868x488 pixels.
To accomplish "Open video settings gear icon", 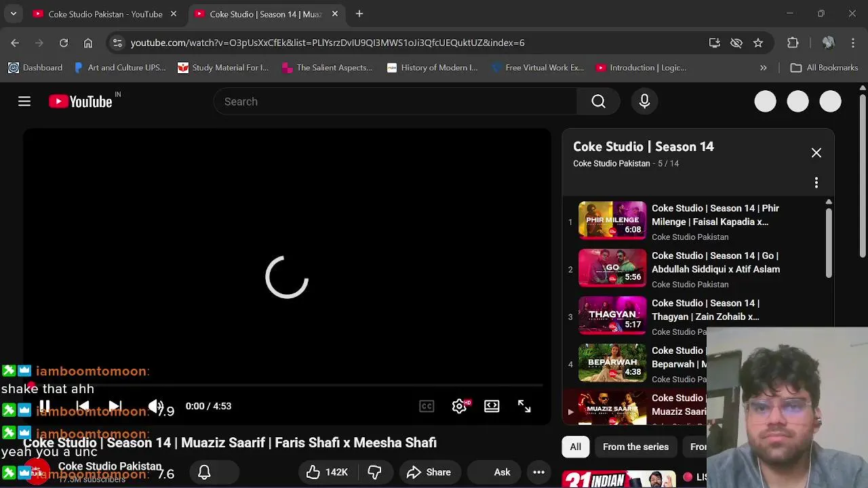I will click(459, 406).
